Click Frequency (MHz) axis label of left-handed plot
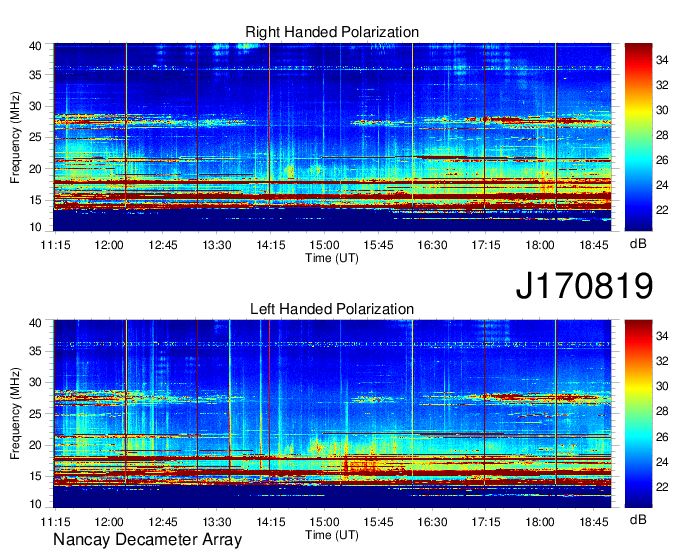The width and height of the screenshot is (680, 552). (x=15, y=414)
